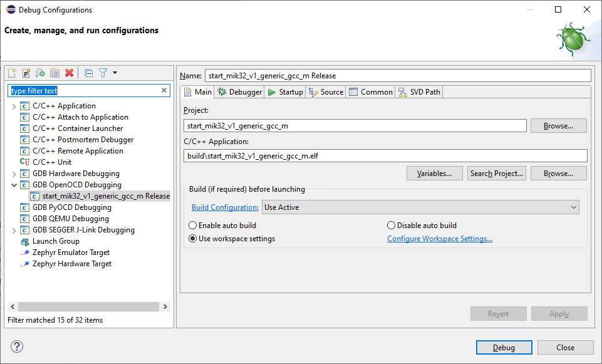Image resolution: width=602 pixels, height=364 pixels.
Task: Open Configure Workspace Settings link
Action: tap(440, 239)
